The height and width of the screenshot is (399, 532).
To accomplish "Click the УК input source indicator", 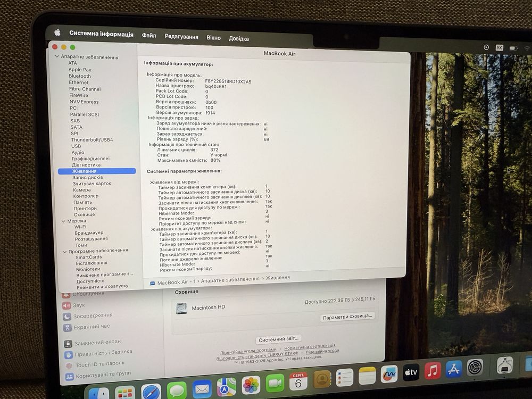I will tap(500, 48).
